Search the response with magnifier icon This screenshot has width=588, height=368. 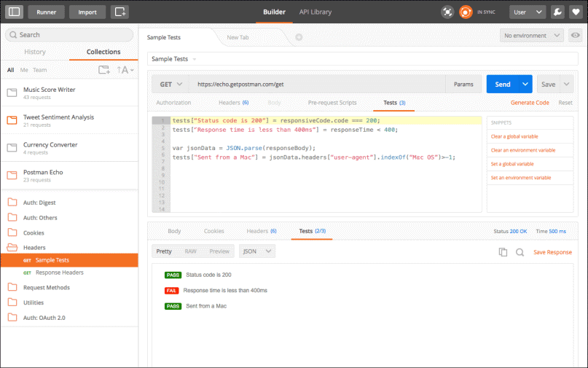(x=520, y=251)
